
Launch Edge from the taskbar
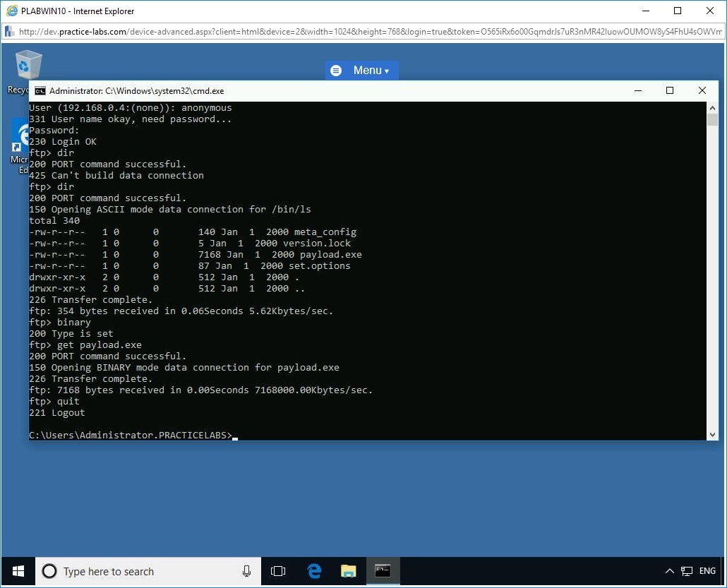click(x=315, y=570)
